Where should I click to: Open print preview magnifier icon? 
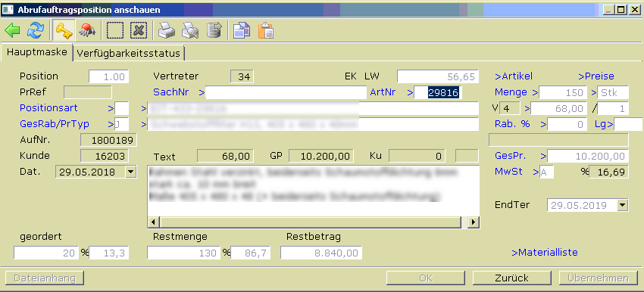[190, 31]
